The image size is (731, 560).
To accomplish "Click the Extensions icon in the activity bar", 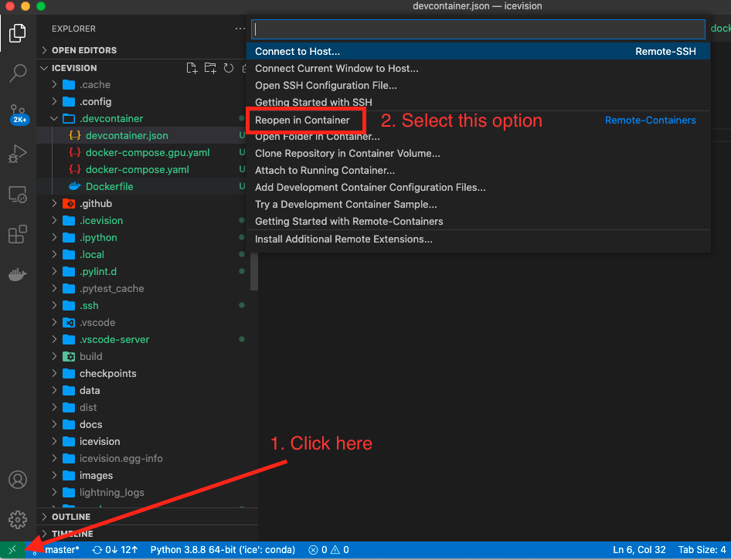I will click(x=17, y=234).
